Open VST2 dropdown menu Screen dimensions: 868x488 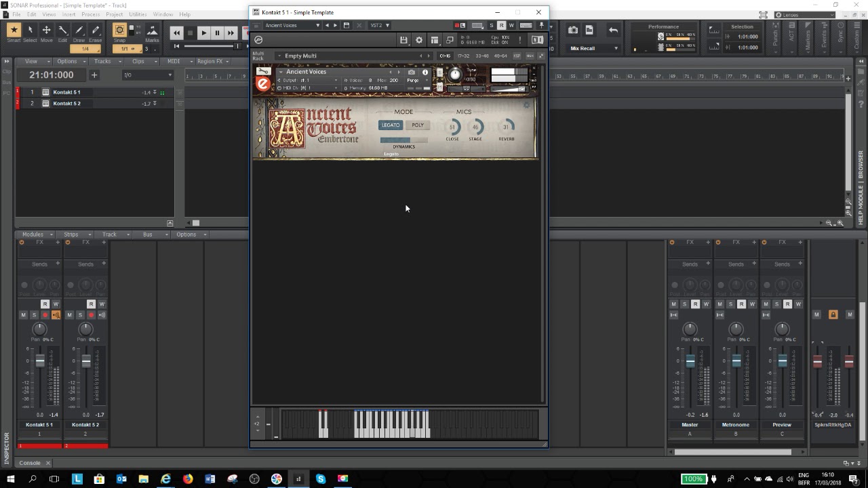pos(379,25)
